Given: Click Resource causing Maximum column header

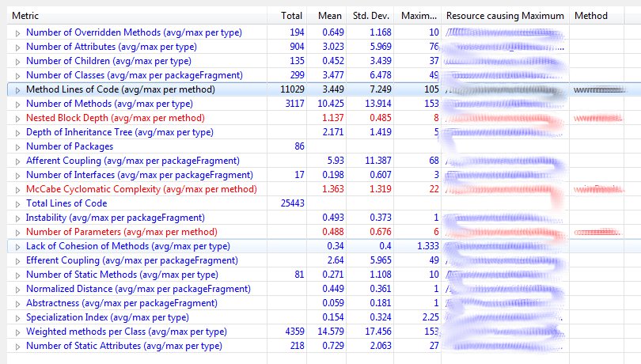Looking at the screenshot, I should pyautogui.click(x=505, y=16).
